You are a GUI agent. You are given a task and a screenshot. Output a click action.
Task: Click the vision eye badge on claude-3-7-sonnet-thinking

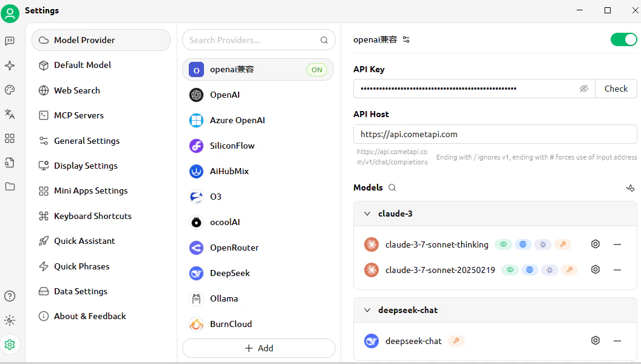click(x=503, y=244)
